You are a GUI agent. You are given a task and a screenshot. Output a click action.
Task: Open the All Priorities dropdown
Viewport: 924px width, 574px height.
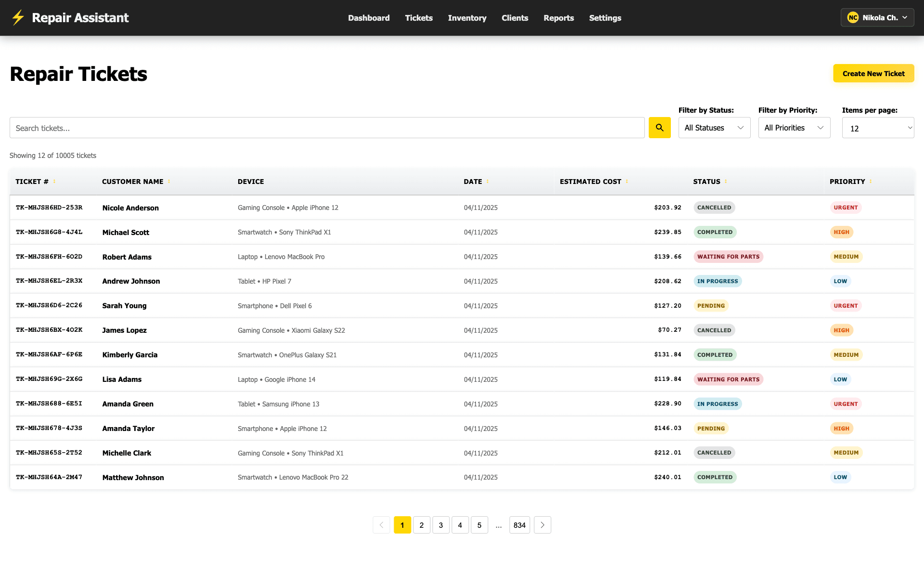tap(794, 128)
